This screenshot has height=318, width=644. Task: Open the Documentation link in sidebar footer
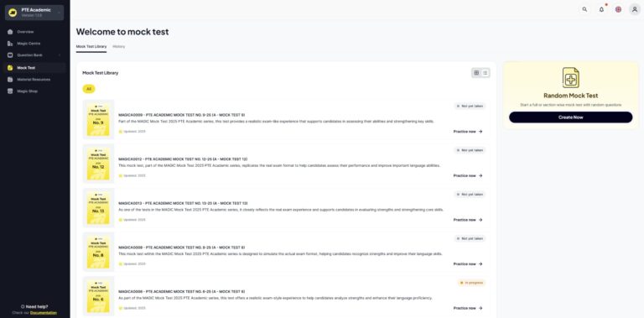click(44, 313)
